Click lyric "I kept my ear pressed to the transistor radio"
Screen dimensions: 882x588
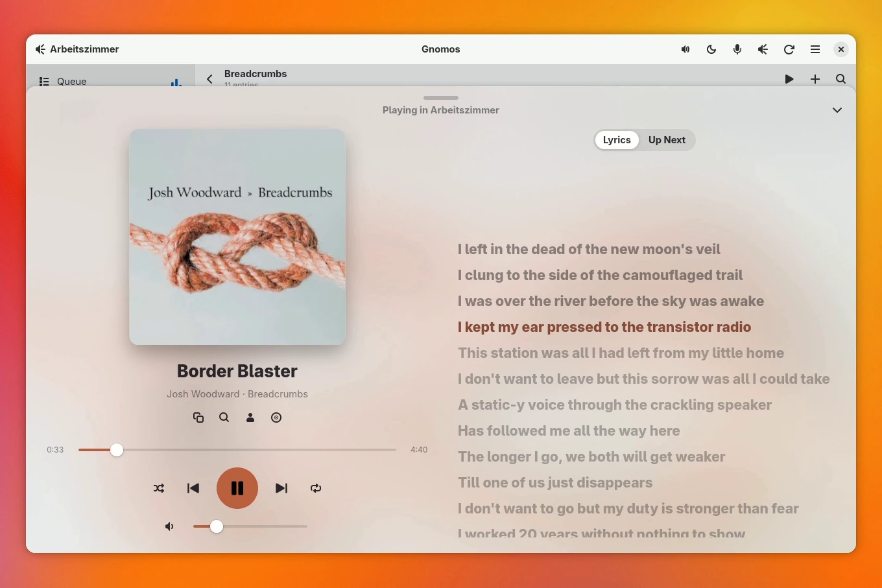click(604, 327)
